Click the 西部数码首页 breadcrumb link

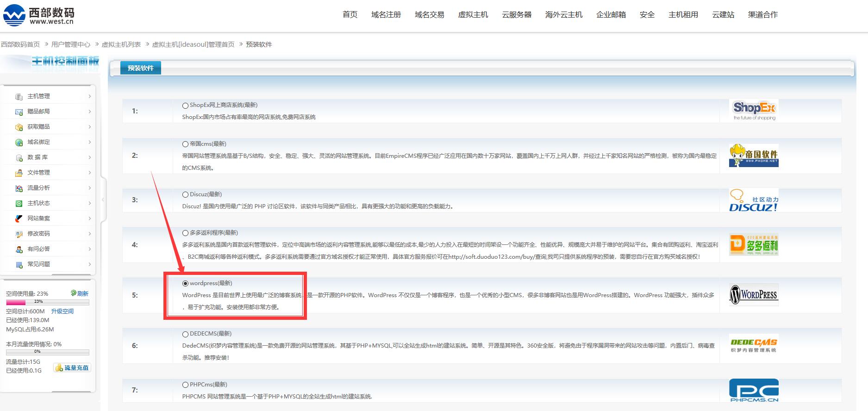20,44
